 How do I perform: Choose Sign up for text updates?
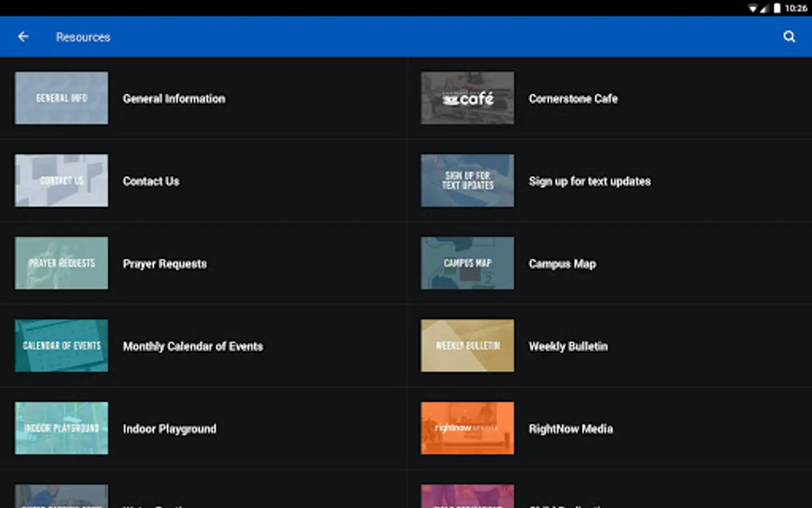pos(590,181)
